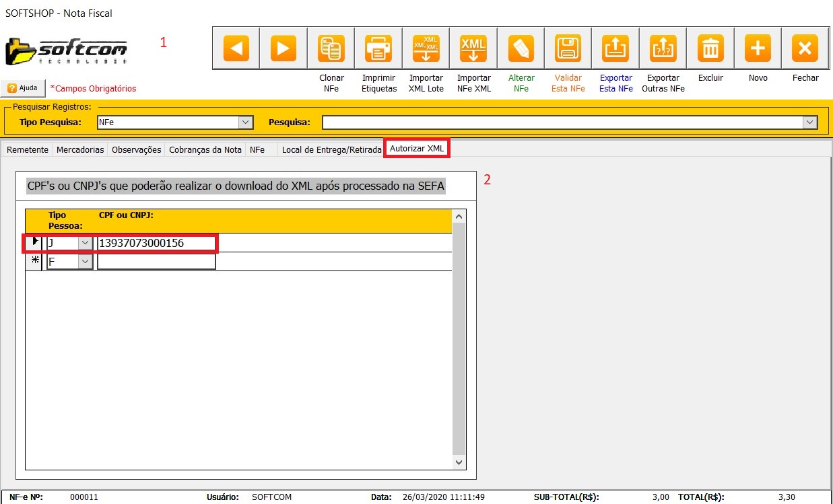Go to the previous record arrow
The image size is (833, 504).
(236, 48)
